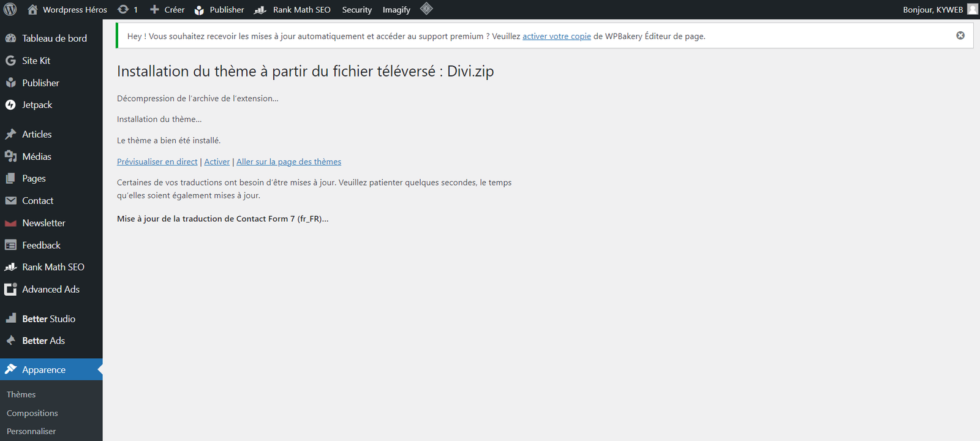
Task: Click the Prévisualiser en direct link
Action: (x=157, y=162)
